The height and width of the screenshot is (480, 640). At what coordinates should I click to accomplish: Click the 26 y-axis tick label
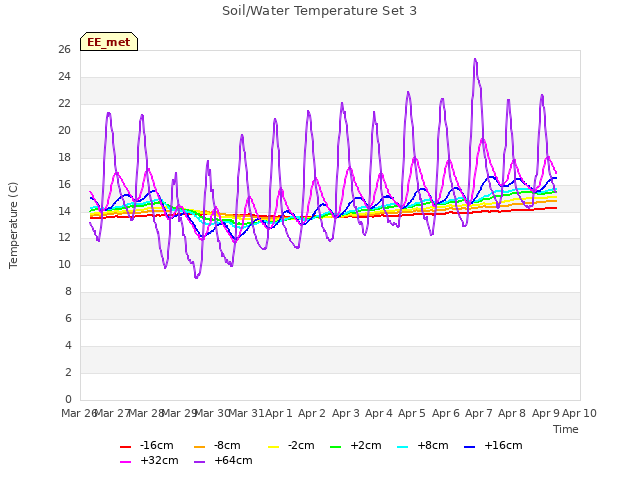point(64,49)
